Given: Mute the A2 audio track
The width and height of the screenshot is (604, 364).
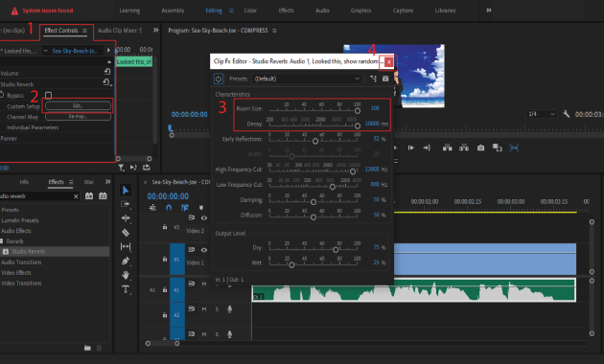Looking at the screenshot, I should coord(204,309).
